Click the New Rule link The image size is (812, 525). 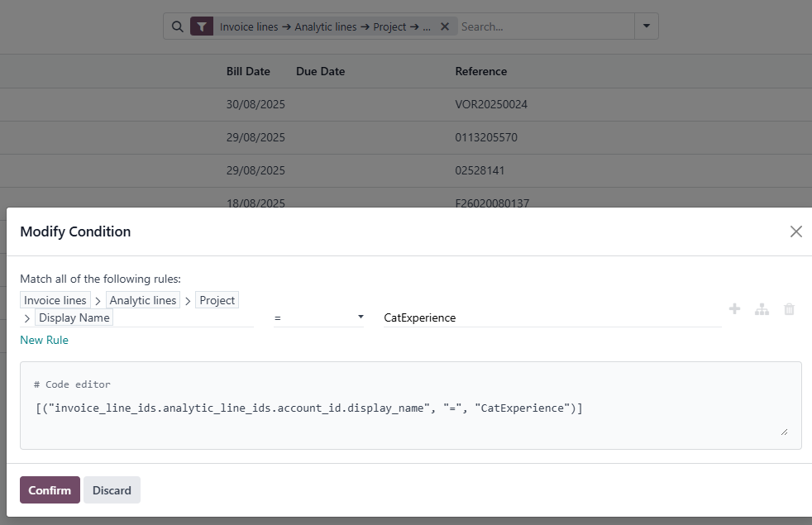pos(44,340)
